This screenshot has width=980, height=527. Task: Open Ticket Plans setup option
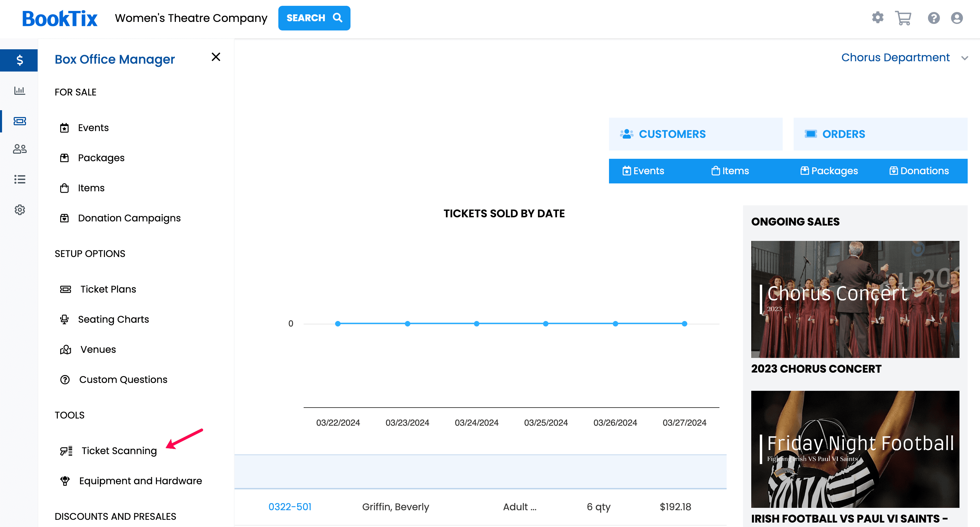[x=108, y=290]
